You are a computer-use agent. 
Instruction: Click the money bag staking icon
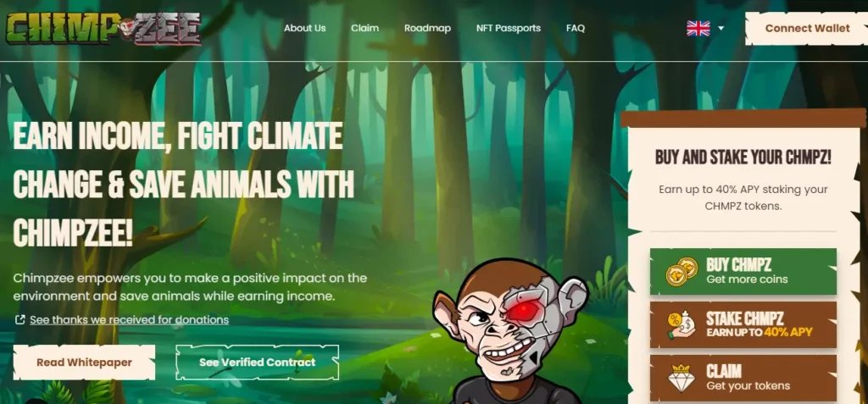click(682, 325)
